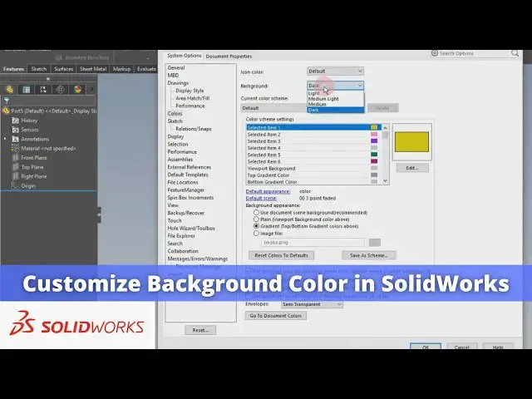This screenshot has height=399, width=532.
Task: Open the FeatureManager design tree tab icon
Action: point(9,89)
